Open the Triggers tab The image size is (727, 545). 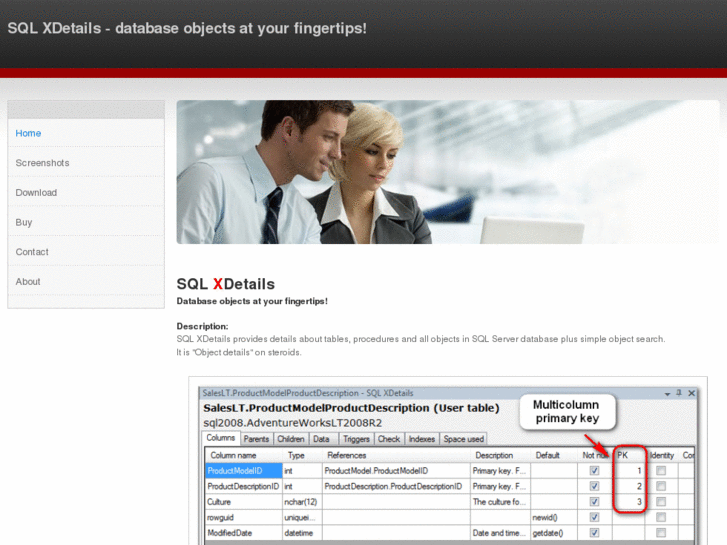click(x=356, y=439)
